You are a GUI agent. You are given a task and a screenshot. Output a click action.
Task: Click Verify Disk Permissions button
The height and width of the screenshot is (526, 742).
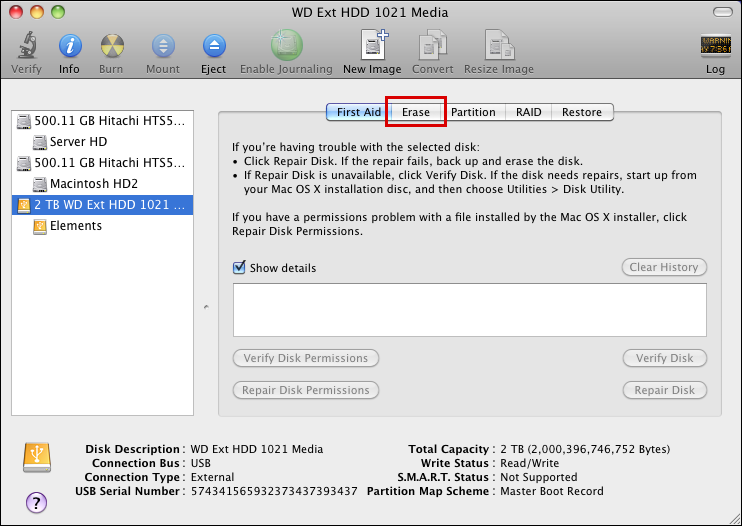[x=306, y=358]
